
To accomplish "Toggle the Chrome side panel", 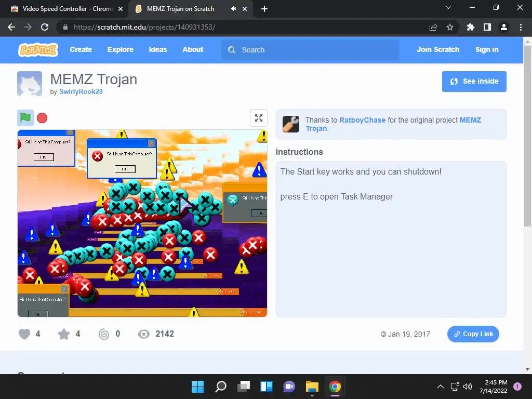I will [487, 27].
